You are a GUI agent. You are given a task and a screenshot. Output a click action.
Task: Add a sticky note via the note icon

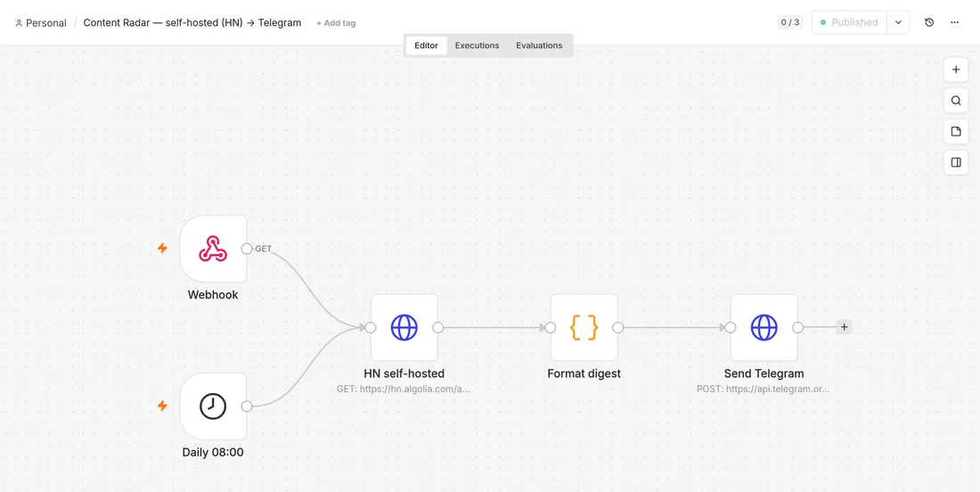click(956, 131)
